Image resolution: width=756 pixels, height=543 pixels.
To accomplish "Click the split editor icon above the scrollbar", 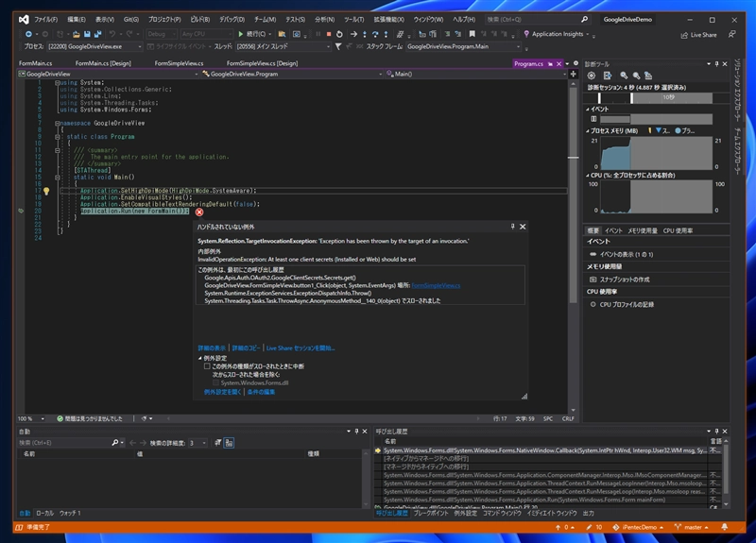I will [x=573, y=75].
